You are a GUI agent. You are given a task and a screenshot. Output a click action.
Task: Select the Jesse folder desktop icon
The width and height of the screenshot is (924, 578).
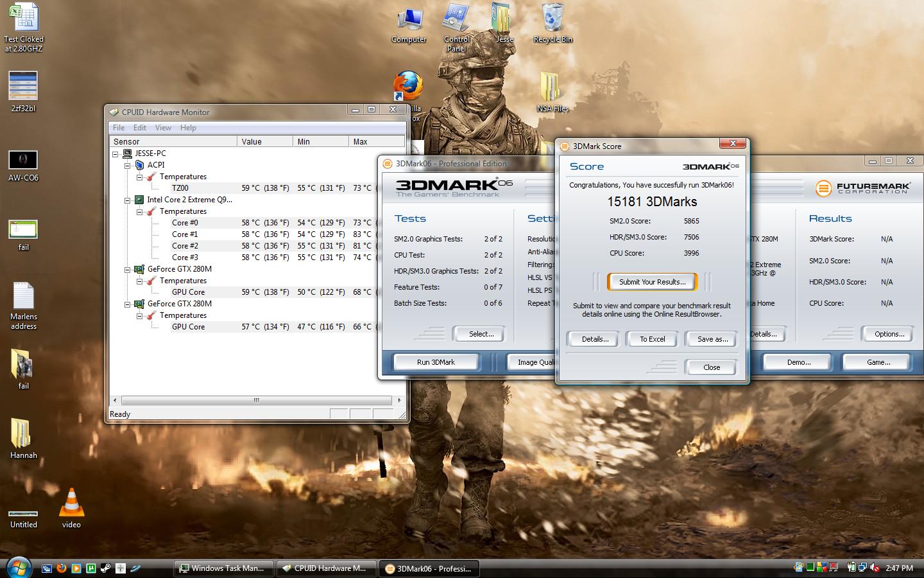[x=504, y=23]
